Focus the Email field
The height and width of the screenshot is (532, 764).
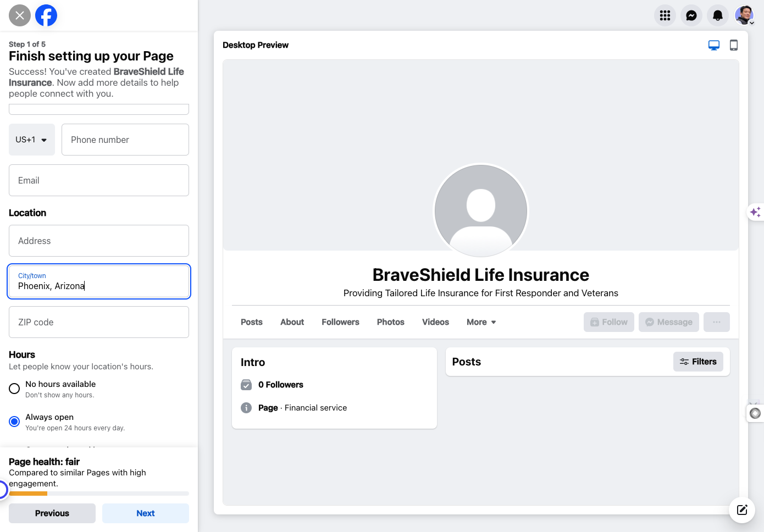click(99, 180)
